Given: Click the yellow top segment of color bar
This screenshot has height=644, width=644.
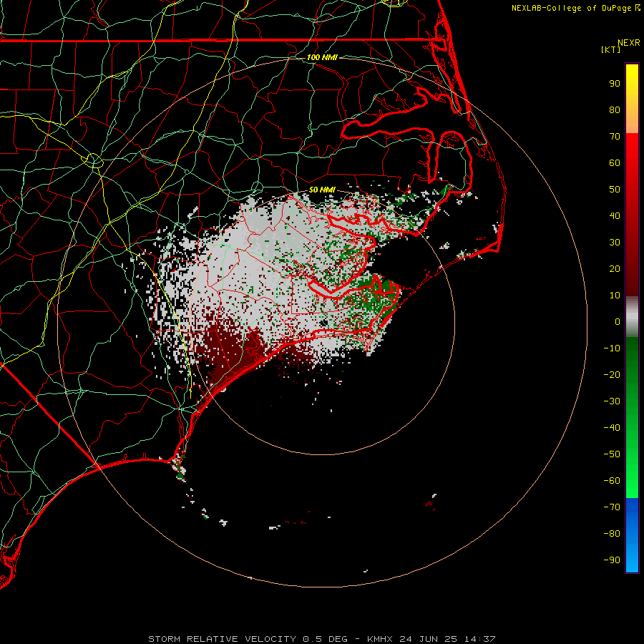Looking at the screenshot, I should [x=632, y=99].
